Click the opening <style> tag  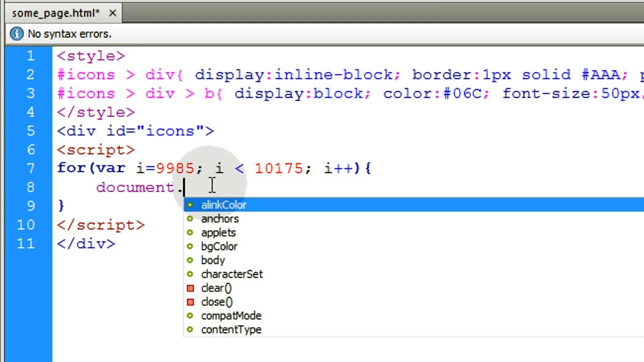[91, 56]
